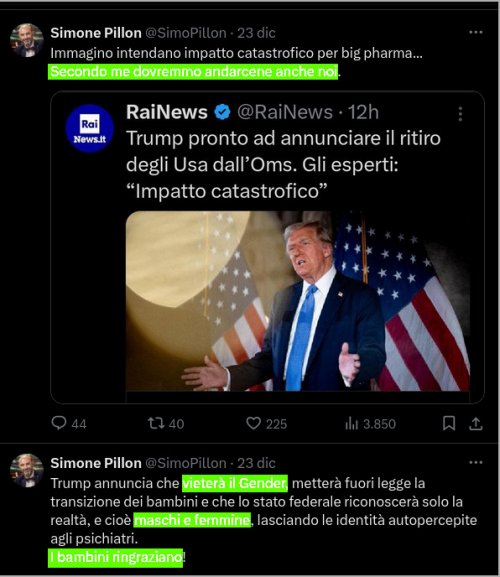Open three-dot menu of first tweet

pos(475,32)
